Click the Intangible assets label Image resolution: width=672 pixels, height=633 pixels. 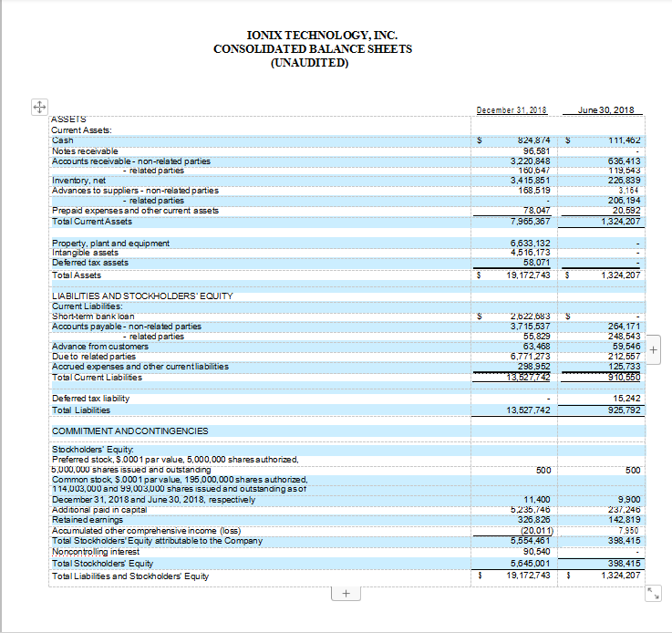click(x=86, y=253)
